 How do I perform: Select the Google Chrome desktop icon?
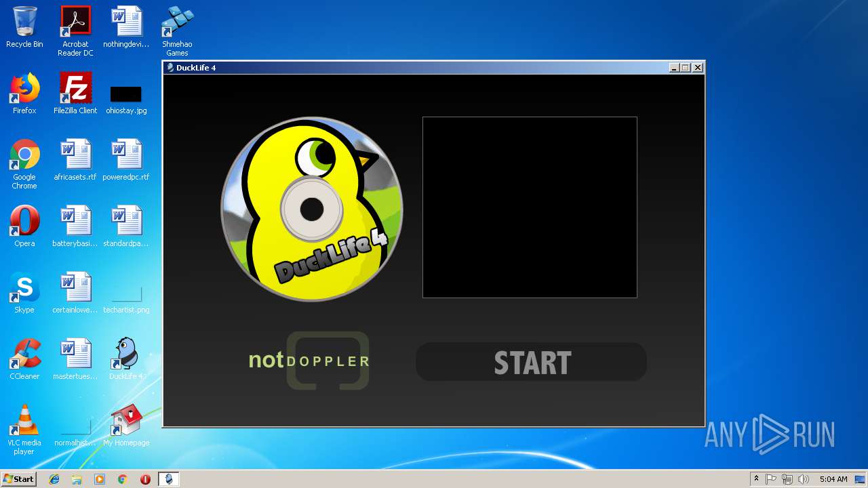click(24, 164)
